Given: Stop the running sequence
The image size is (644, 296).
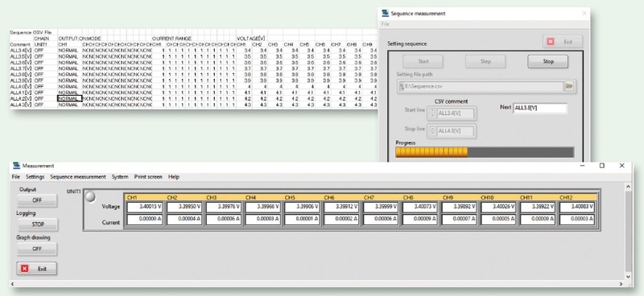Looking at the screenshot, I should click(x=548, y=61).
